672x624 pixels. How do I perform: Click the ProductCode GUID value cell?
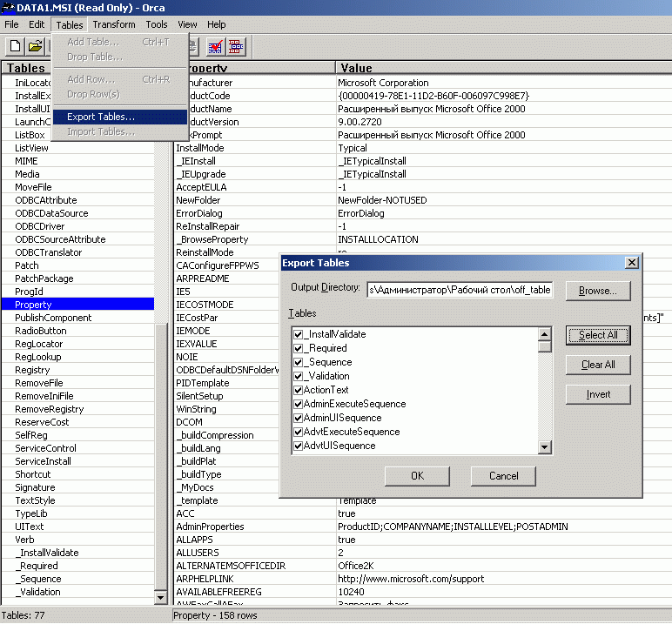click(504, 96)
